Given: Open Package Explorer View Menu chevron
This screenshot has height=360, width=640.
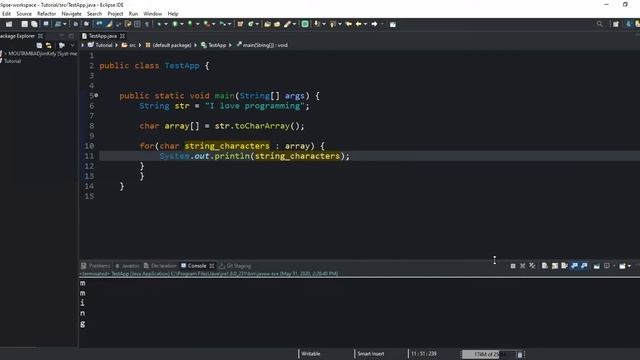Looking at the screenshot, I should click(x=72, y=45).
